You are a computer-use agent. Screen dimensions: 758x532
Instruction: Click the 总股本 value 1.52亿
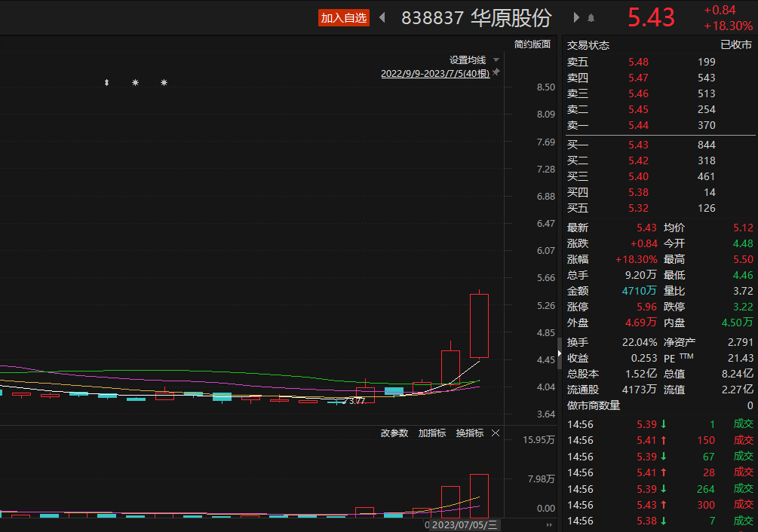click(x=641, y=375)
